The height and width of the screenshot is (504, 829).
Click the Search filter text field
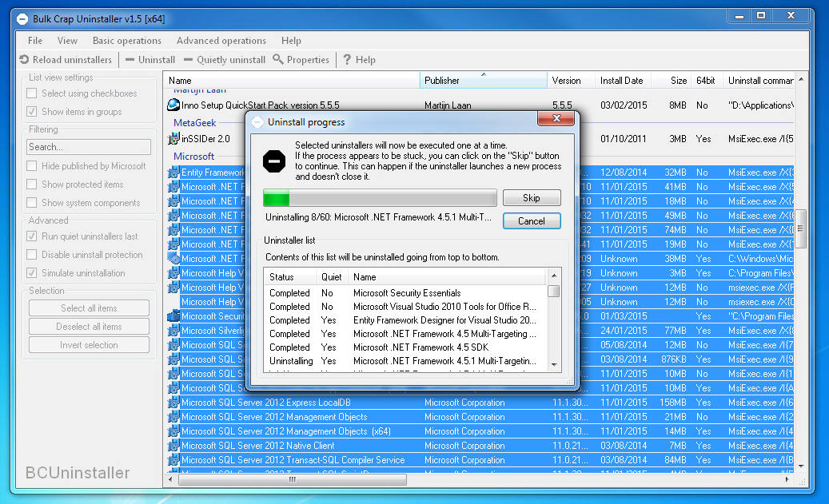click(89, 147)
